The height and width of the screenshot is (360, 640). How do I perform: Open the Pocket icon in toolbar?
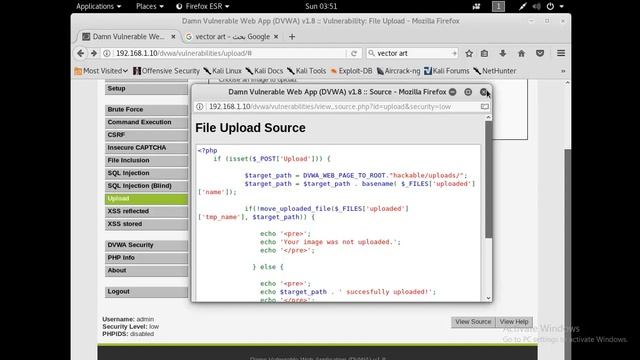(540, 53)
